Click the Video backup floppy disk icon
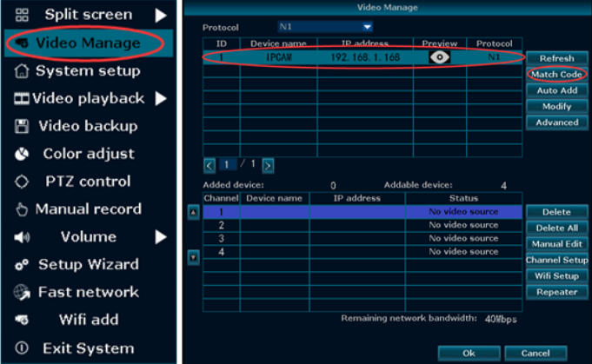The height and width of the screenshot is (364, 592). point(23,126)
